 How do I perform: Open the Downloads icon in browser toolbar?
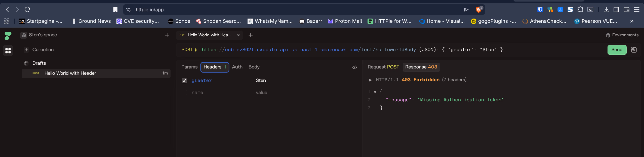pyautogui.click(x=606, y=10)
